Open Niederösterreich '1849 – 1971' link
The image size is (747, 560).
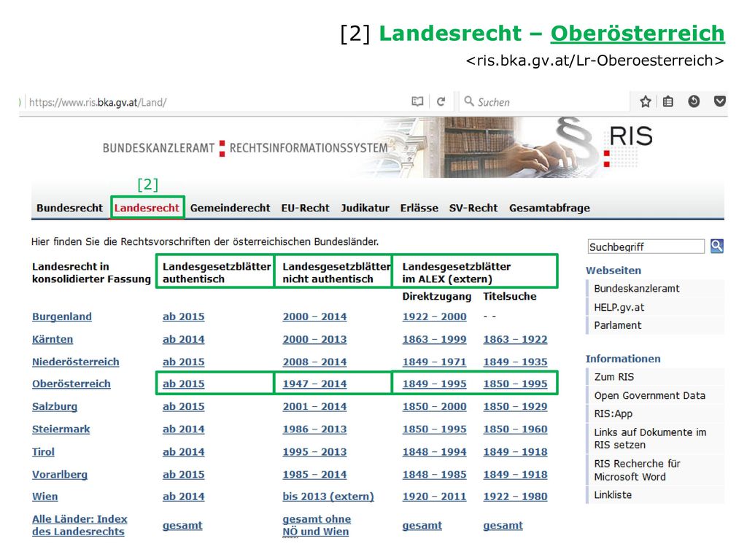coord(435,362)
